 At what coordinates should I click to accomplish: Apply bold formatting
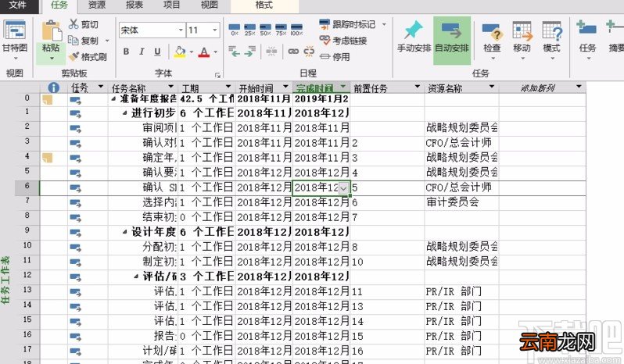point(126,52)
